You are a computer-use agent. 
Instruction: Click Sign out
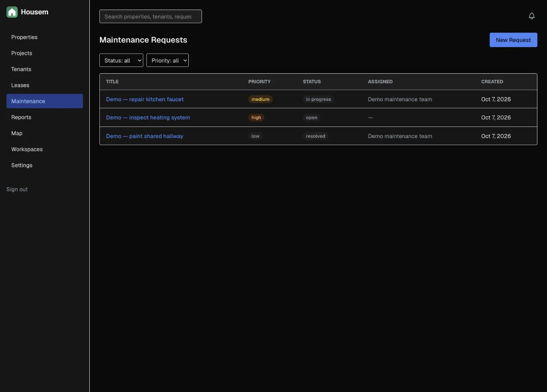17,189
